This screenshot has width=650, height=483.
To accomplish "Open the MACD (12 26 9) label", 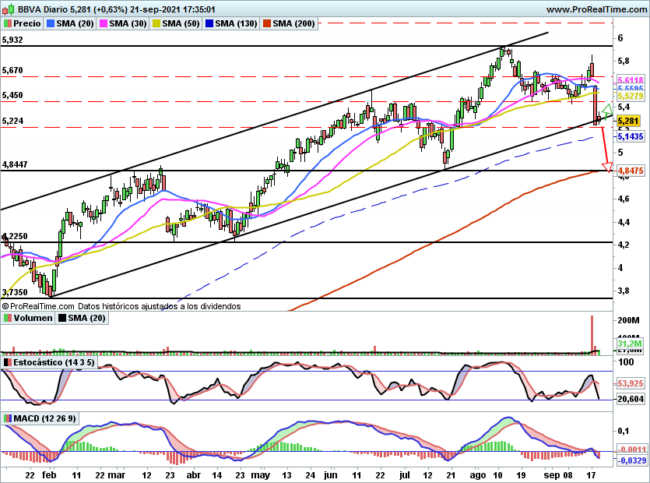I will [x=45, y=418].
